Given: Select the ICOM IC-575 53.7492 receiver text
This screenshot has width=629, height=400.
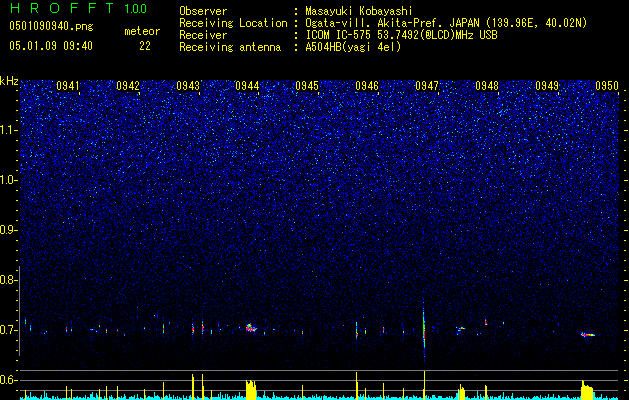Looking at the screenshot, I should [x=401, y=35].
